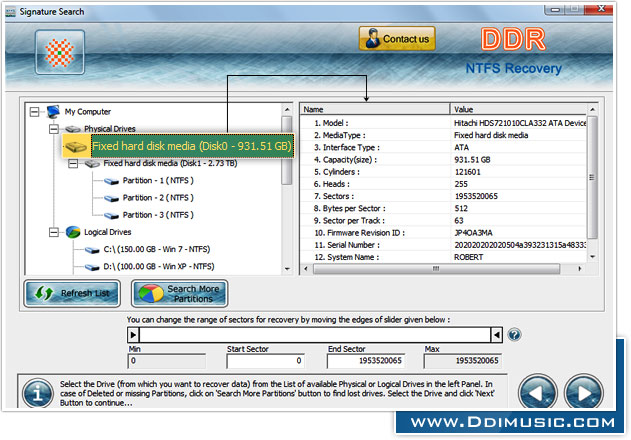Click the properties table scroll up arrow
This screenshot has height=440, width=631.
coord(592,109)
